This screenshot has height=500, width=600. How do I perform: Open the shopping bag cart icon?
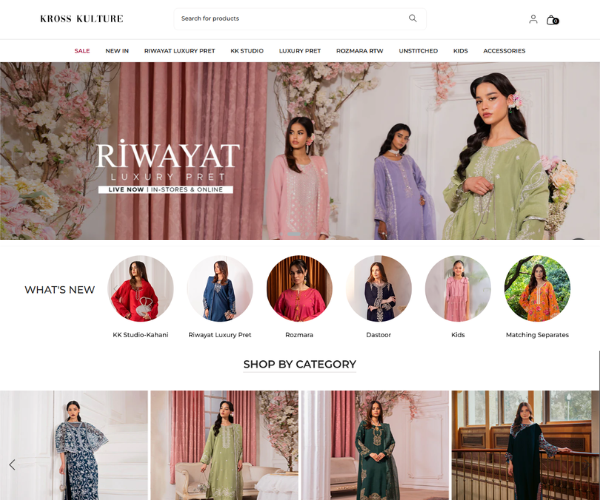point(552,19)
